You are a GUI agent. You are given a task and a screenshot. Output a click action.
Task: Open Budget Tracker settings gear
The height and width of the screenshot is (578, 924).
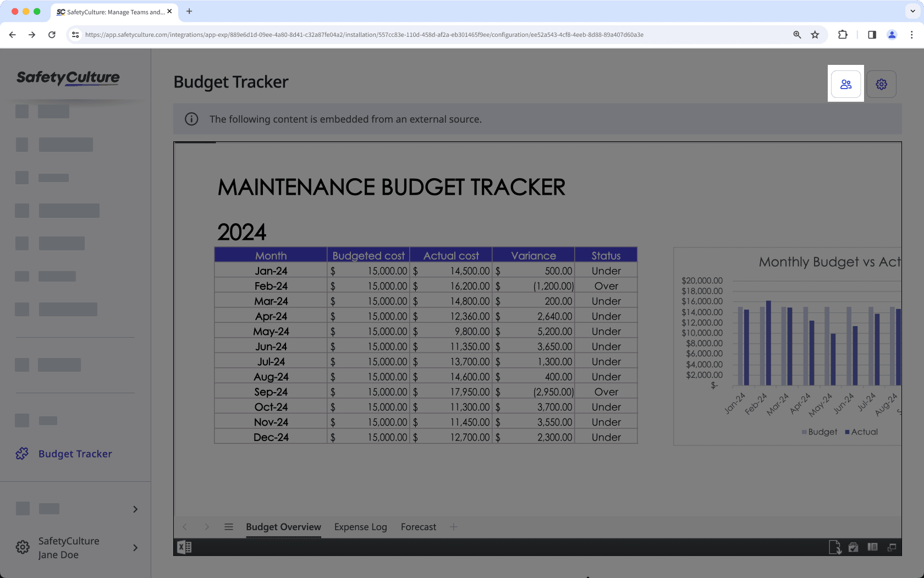pos(881,84)
